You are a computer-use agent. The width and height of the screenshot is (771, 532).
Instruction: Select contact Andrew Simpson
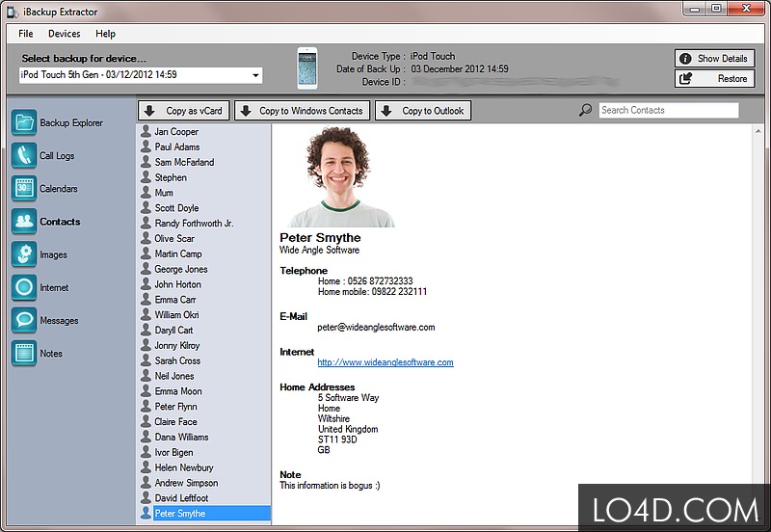(186, 482)
